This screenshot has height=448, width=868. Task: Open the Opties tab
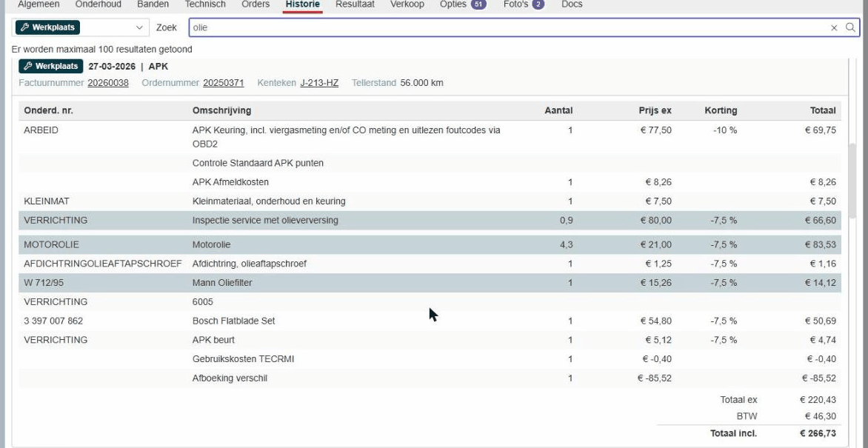pos(463,4)
